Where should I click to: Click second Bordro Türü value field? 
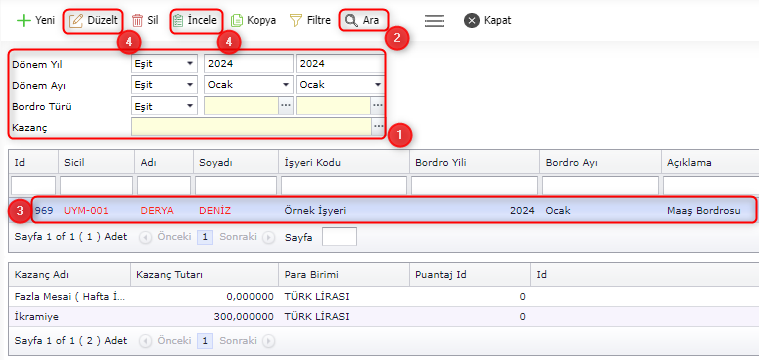334,106
